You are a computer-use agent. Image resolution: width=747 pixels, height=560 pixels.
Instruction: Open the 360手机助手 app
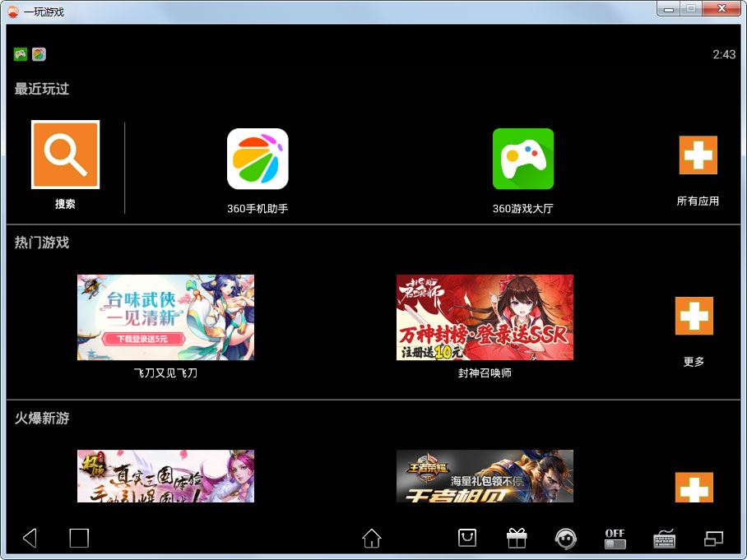258,159
